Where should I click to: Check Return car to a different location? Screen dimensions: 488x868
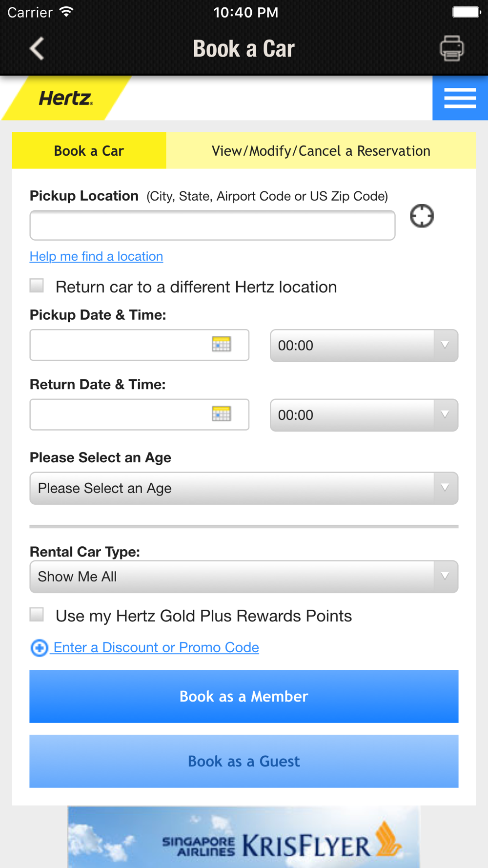(x=37, y=286)
